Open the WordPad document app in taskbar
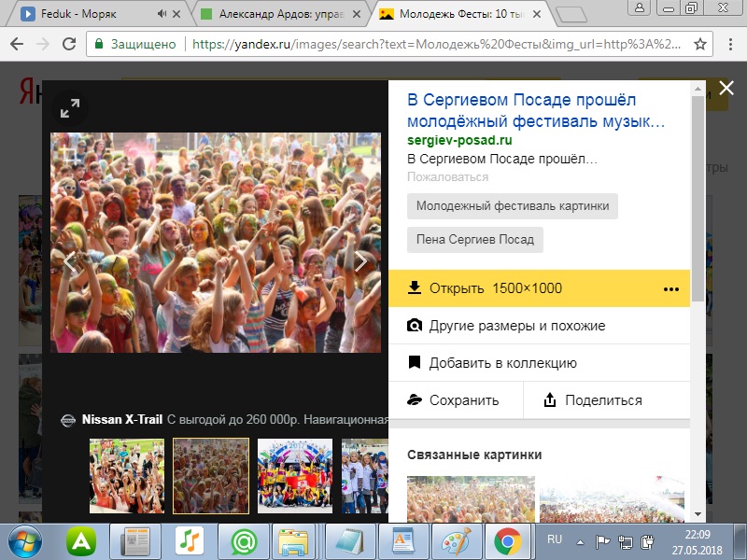This screenshot has width=747, height=560. [403, 541]
